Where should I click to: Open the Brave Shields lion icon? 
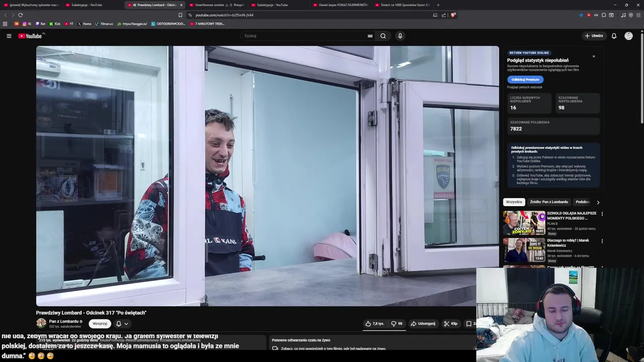click(x=453, y=15)
